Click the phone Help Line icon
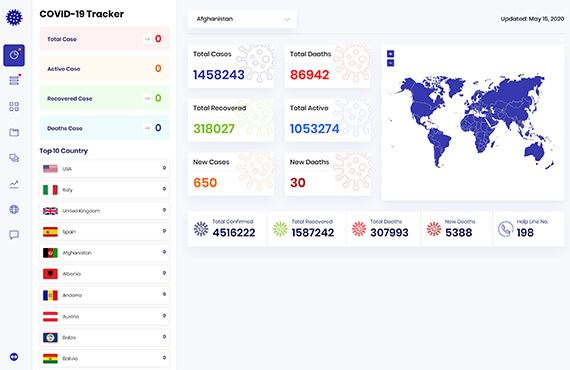 click(505, 229)
